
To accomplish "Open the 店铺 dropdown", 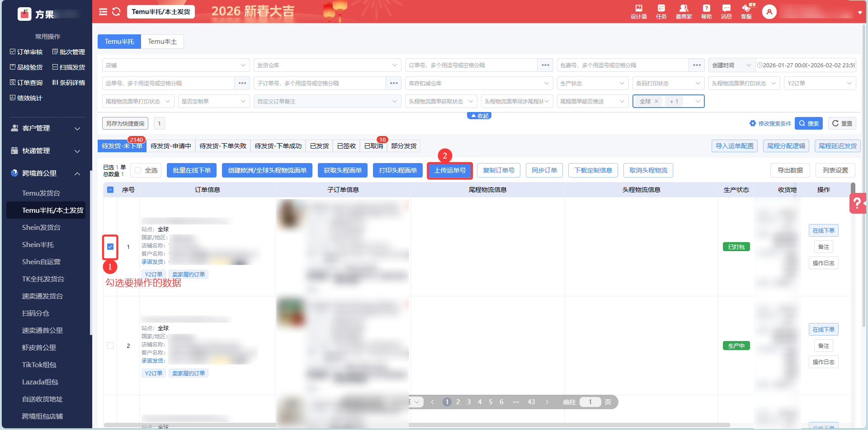I will click(176, 65).
